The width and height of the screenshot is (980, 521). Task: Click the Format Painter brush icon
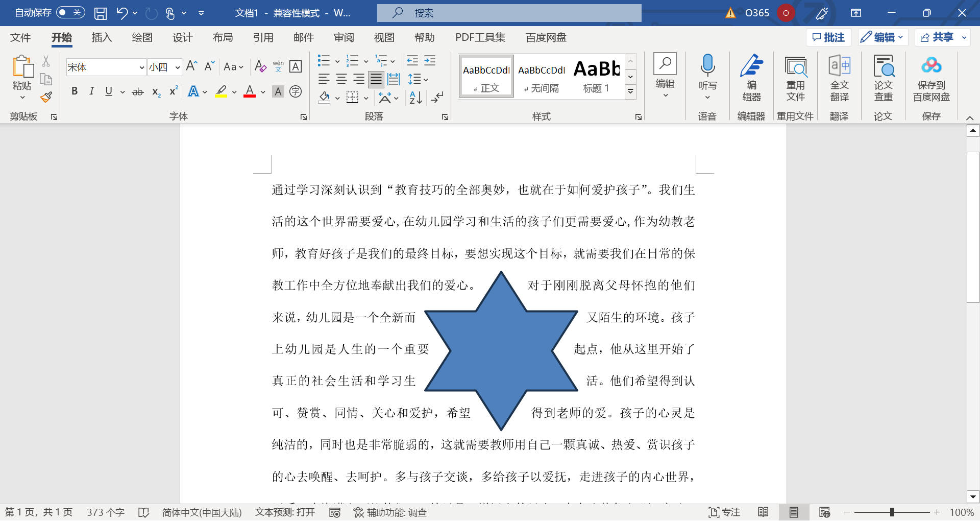[46, 97]
